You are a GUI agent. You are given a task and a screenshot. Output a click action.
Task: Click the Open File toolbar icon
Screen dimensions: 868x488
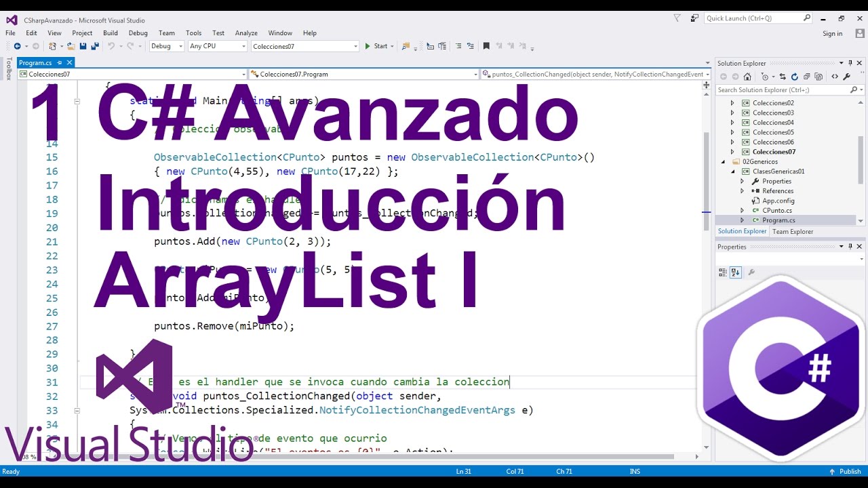[x=71, y=46]
